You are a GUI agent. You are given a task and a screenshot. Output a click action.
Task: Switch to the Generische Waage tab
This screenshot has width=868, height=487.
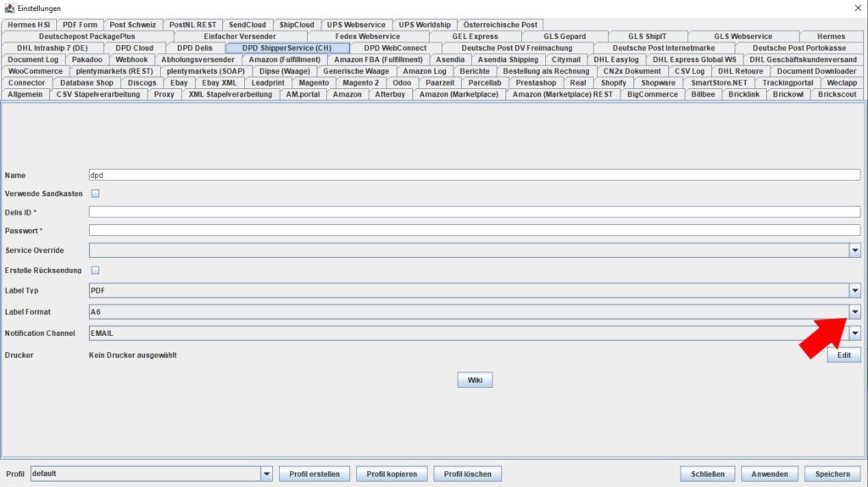(356, 71)
